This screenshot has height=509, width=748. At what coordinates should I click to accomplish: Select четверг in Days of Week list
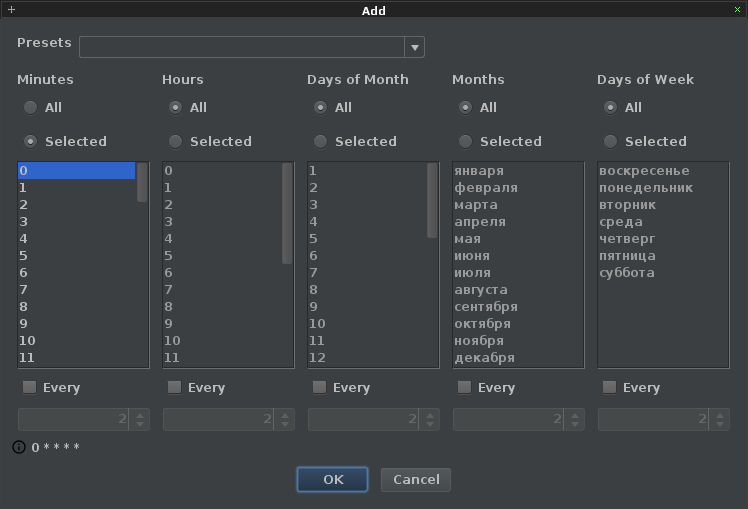664,239
